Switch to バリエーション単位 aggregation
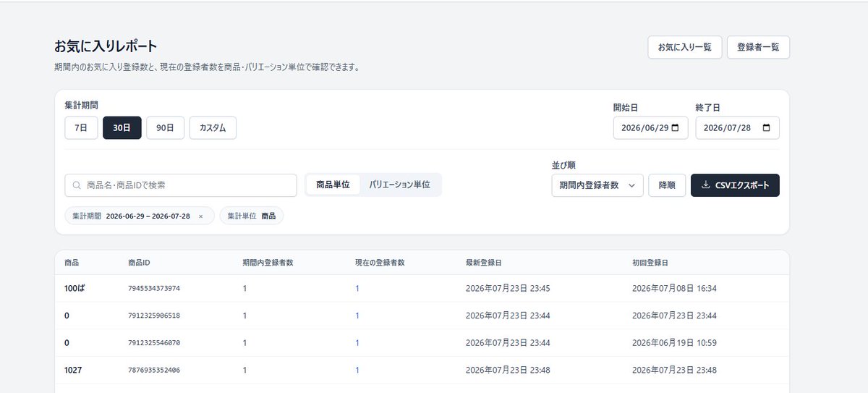Screen dimensions: 868x393 click(399, 185)
